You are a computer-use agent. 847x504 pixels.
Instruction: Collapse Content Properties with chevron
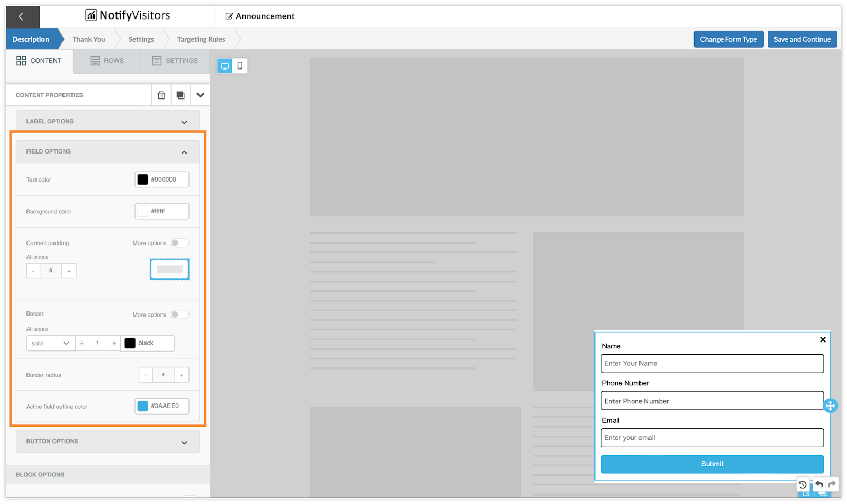pyautogui.click(x=200, y=95)
